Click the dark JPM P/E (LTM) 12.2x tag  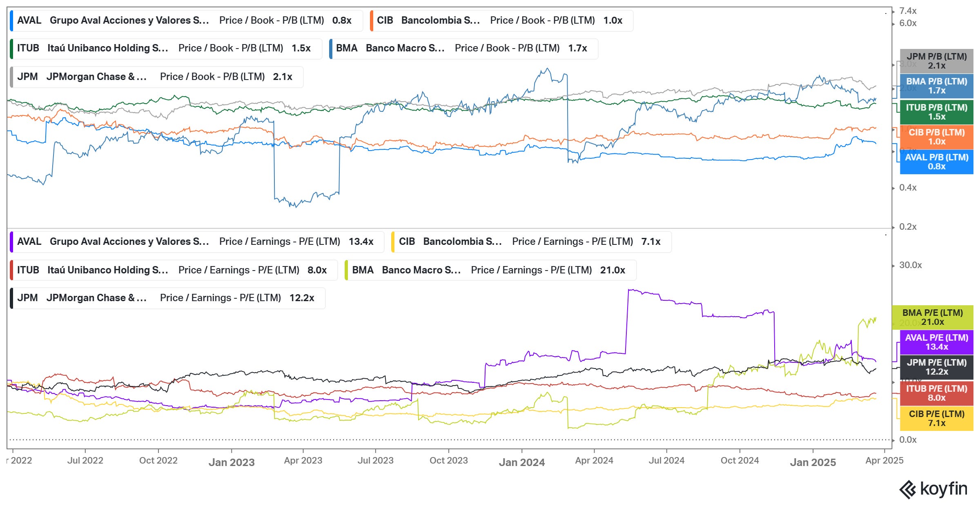[x=936, y=367]
